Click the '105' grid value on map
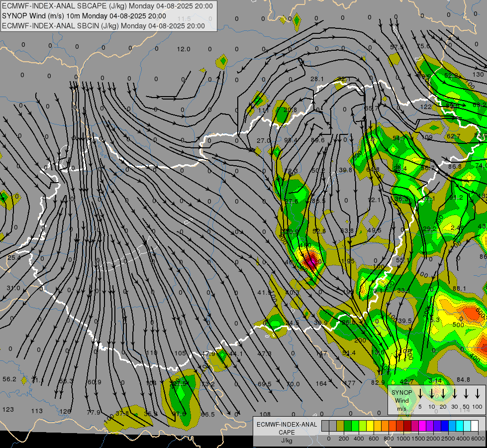Image resolution: width=487 pixels, height=448 pixels. [x=180, y=353]
